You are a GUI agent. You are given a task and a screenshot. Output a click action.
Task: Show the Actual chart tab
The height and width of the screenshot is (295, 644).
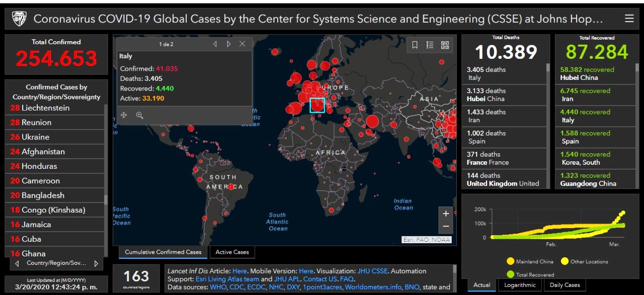[x=481, y=285]
